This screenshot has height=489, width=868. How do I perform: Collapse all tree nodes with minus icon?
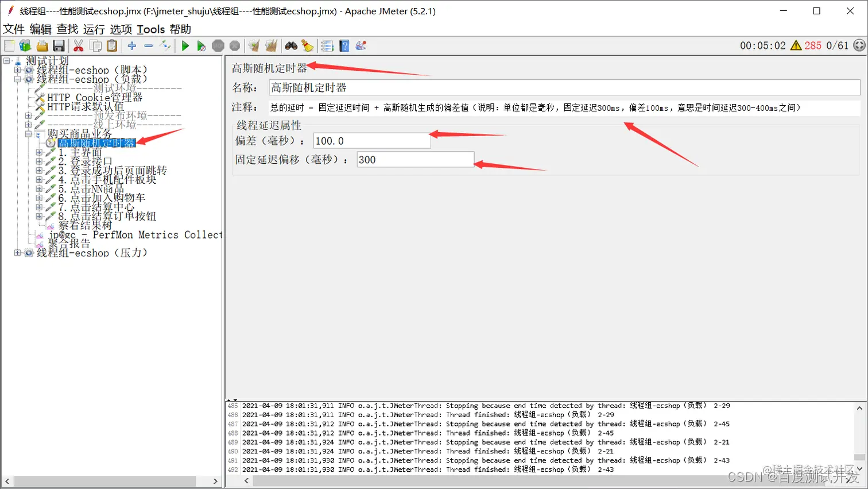(149, 46)
